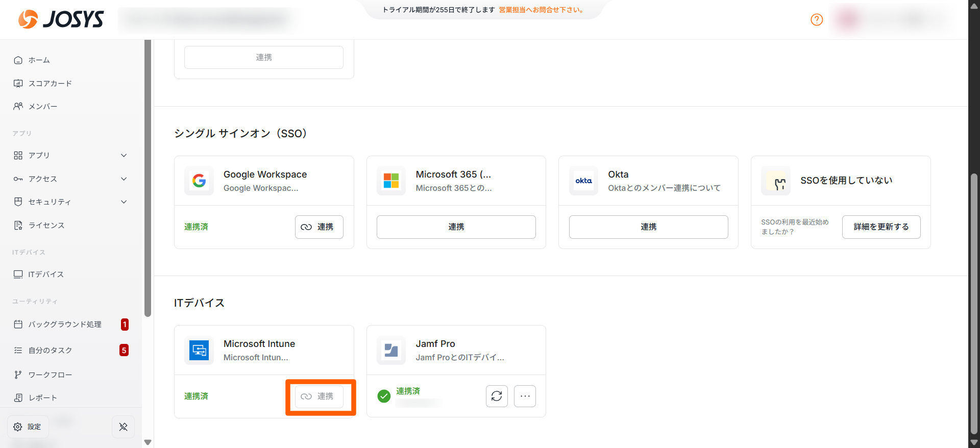Click the help question mark icon

(817, 19)
